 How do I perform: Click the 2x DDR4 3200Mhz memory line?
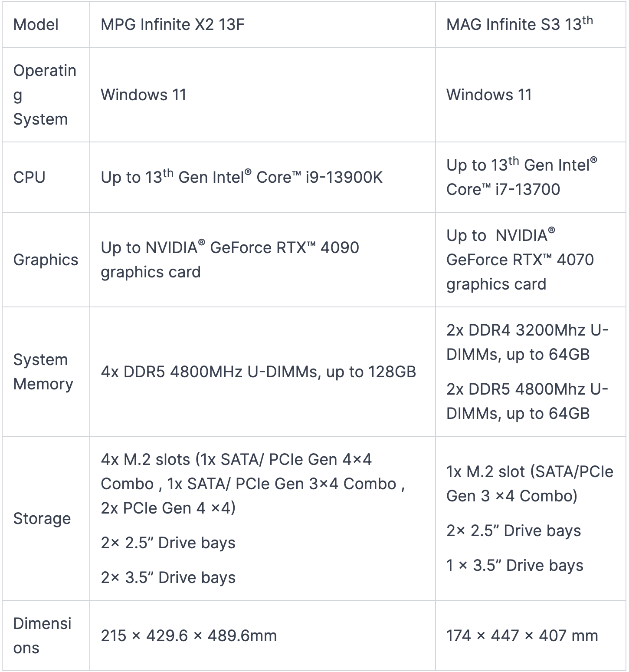pyautogui.click(x=527, y=342)
